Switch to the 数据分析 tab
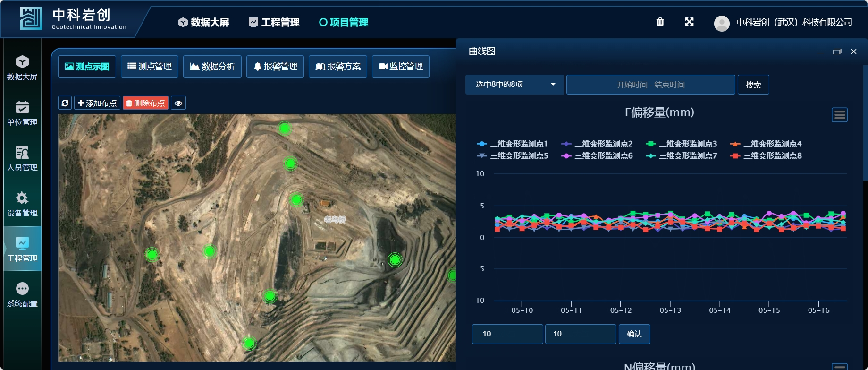 tap(212, 67)
